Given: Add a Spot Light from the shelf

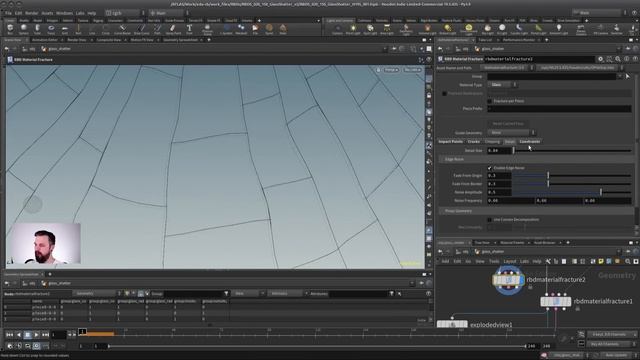Looking at the screenshot, I should 370,29.
